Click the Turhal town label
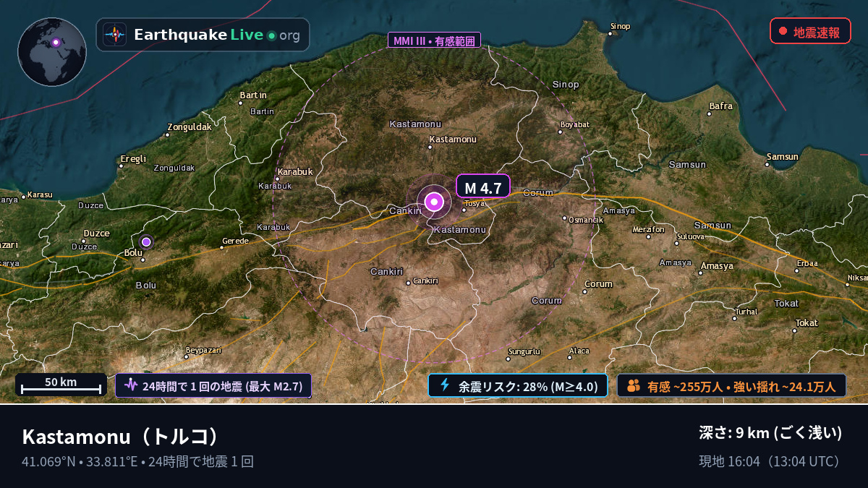The height and width of the screenshot is (488, 868). (x=746, y=312)
